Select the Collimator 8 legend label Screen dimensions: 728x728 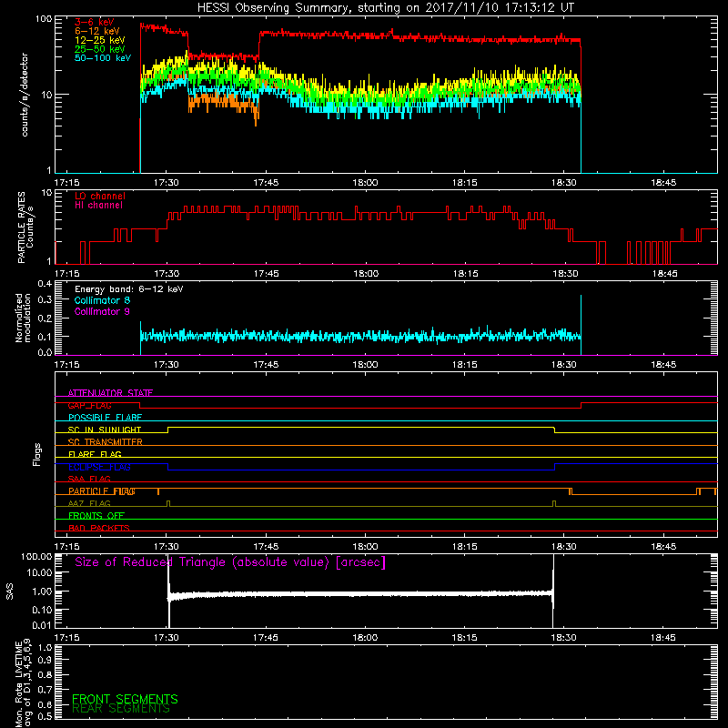pyautogui.click(x=102, y=300)
